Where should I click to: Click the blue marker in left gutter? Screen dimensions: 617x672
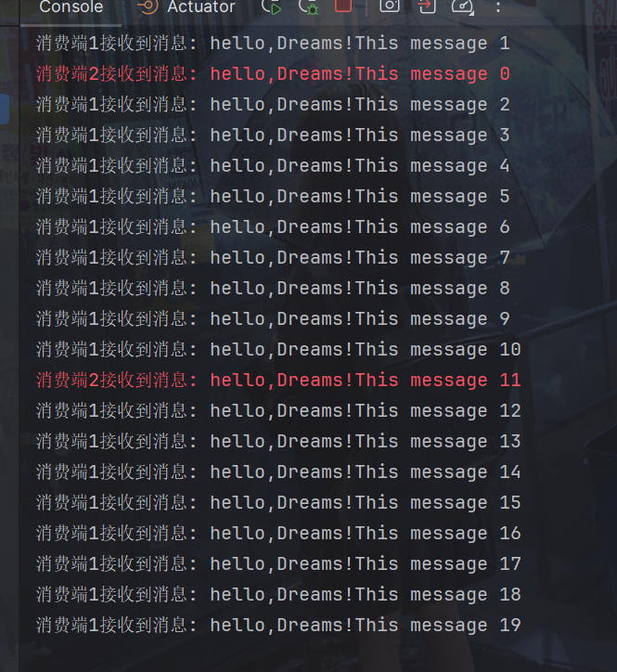[5, 109]
